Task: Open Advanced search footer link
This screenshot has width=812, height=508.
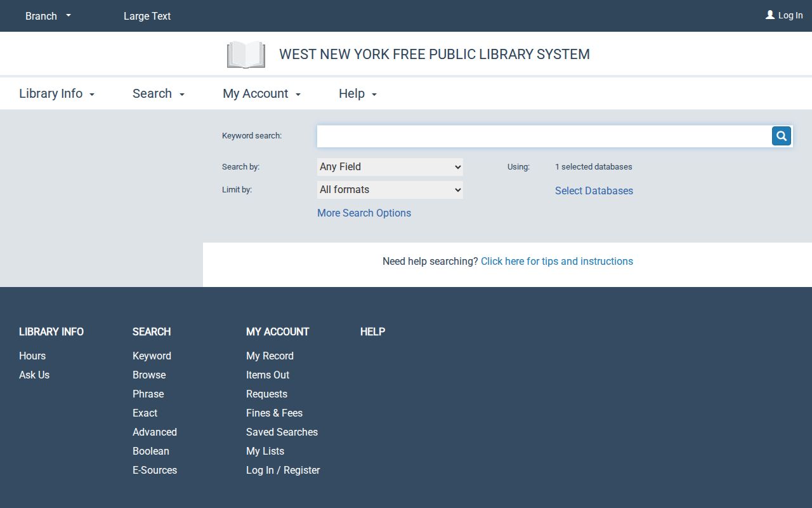Action: (155, 432)
